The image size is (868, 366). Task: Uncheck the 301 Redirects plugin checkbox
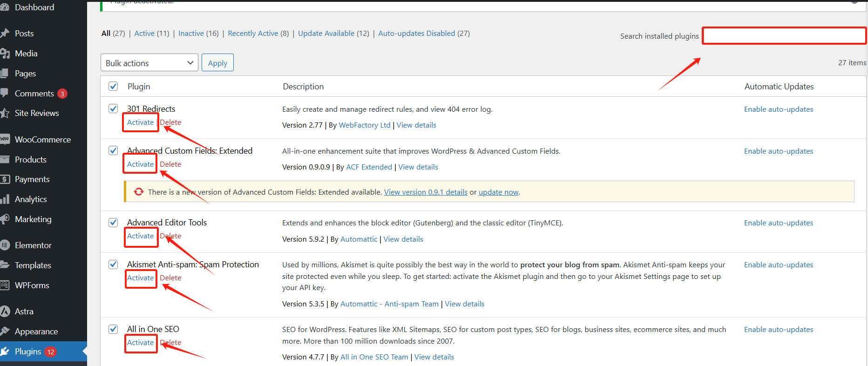coord(113,108)
